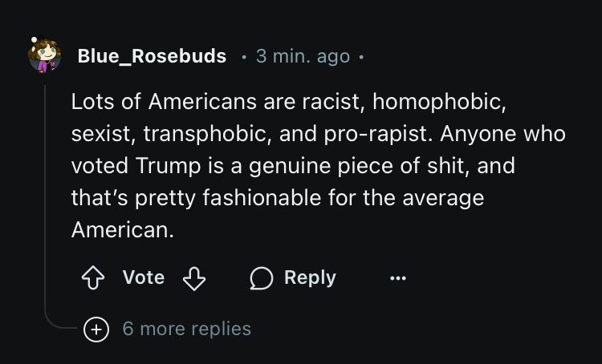Screen dimensions: 602x364
Task: Click the final word "American." of the comment
Action: [122, 229]
